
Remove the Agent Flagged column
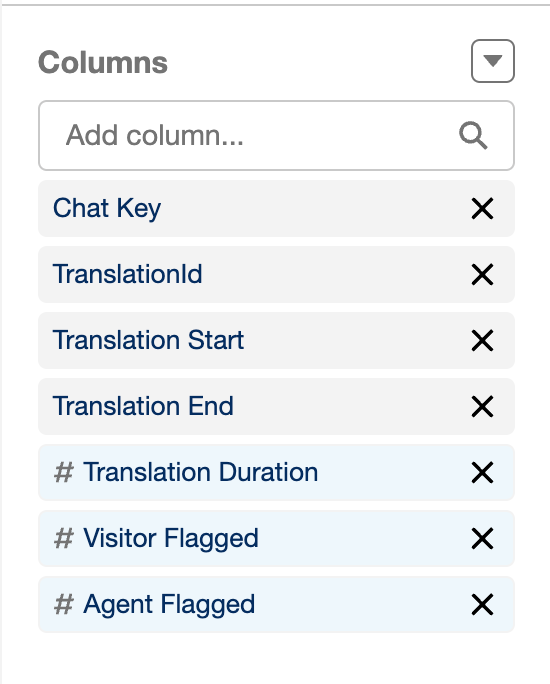pyautogui.click(x=482, y=605)
